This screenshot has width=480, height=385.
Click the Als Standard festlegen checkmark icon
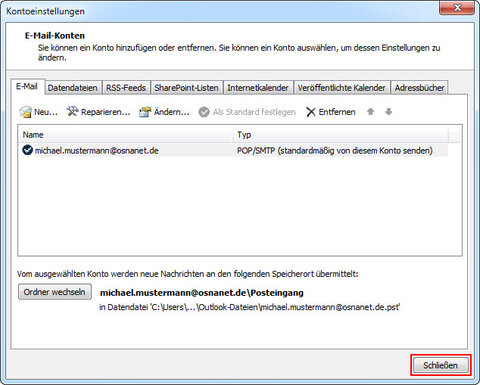pos(204,112)
